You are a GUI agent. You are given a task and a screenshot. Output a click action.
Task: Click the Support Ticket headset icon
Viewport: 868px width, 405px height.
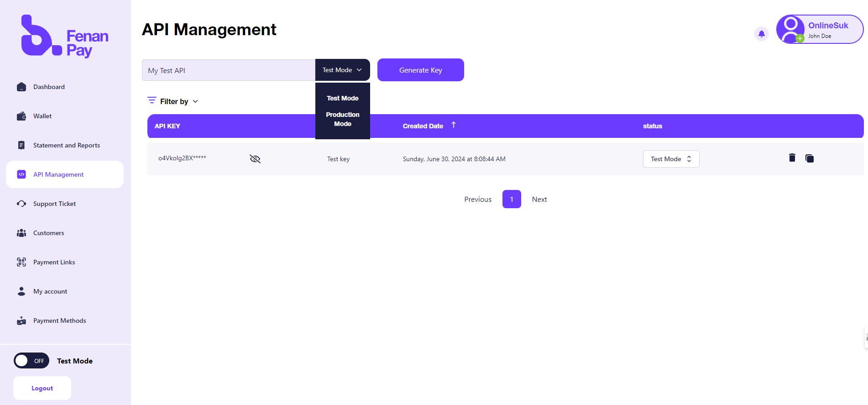pos(21,204)
